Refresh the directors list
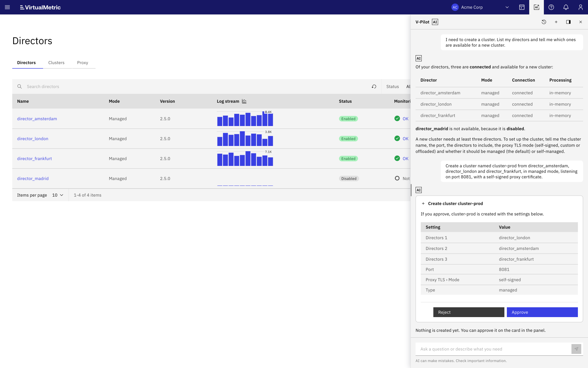Viewport: 588px width, 368px height. [x=374, y=86]
